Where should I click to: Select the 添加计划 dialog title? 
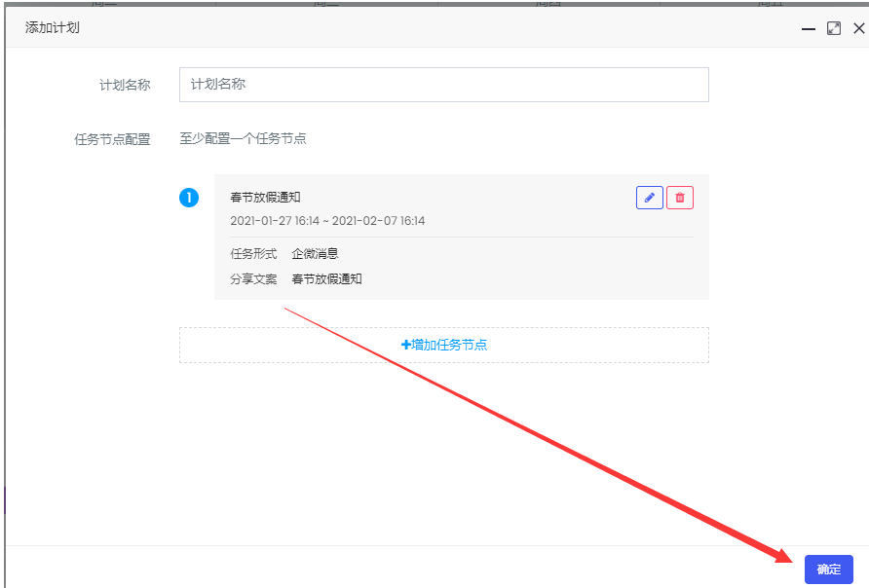point(52,27)
